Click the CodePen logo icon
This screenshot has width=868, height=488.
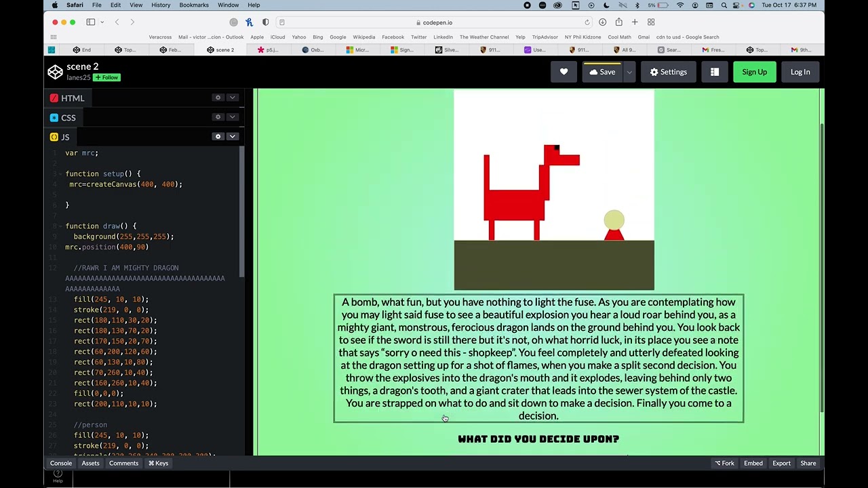click(x=55, y=72)
